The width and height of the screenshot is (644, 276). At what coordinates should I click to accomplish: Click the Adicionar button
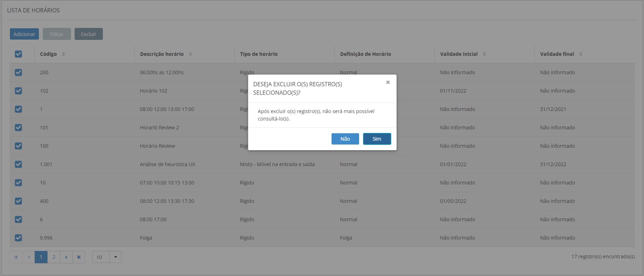click(24, 34)
